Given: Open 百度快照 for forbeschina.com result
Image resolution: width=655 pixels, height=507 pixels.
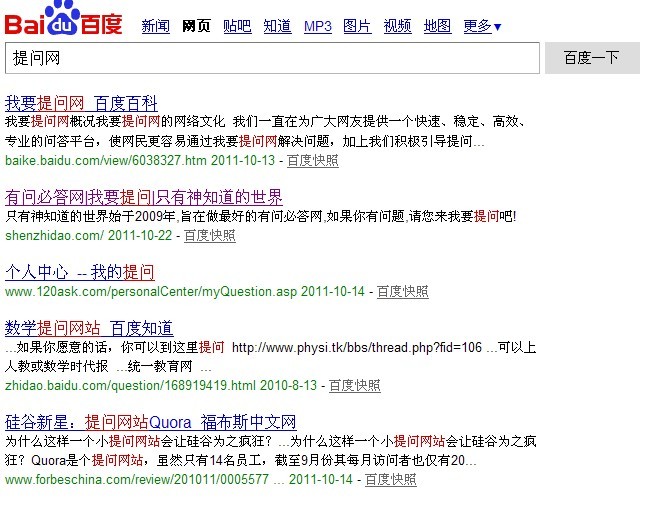Looking at the screenshot, I should click(x=391, y=479).
